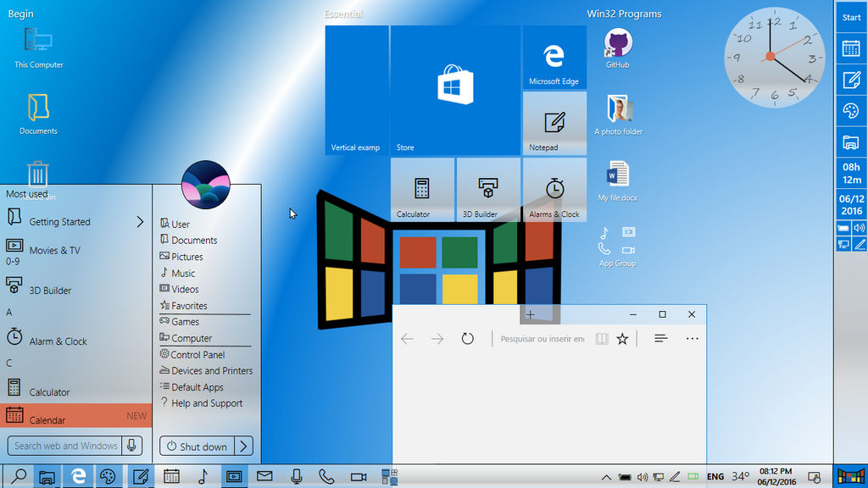
Task: Open My file.docx document icon
Action: [618, 181]
